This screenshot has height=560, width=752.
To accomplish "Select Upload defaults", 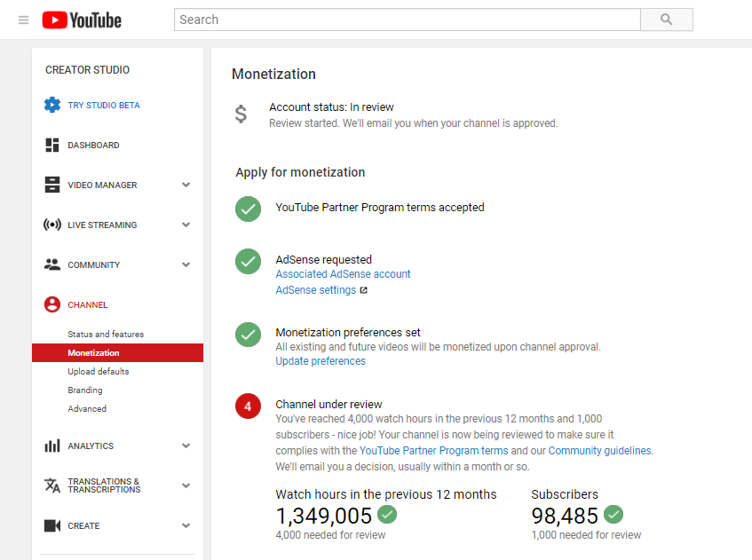I will point(99,372).
